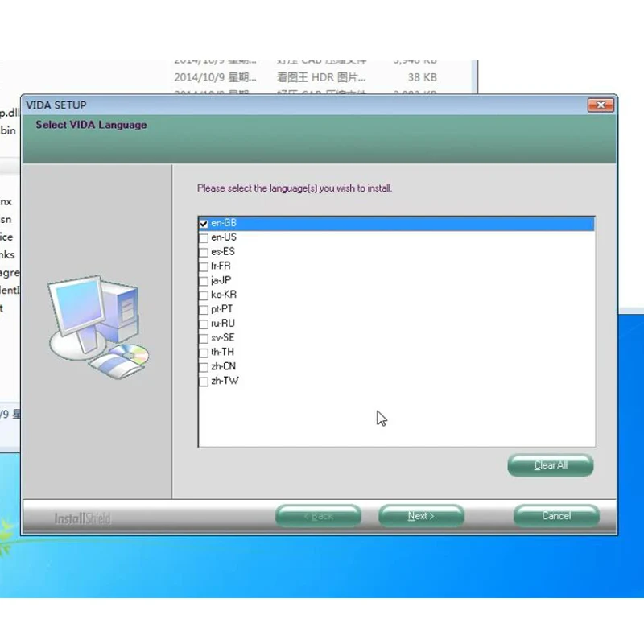Select the 38 KB file row in Explorer
This screenshot has width=644, height=644.
(306, 77)
